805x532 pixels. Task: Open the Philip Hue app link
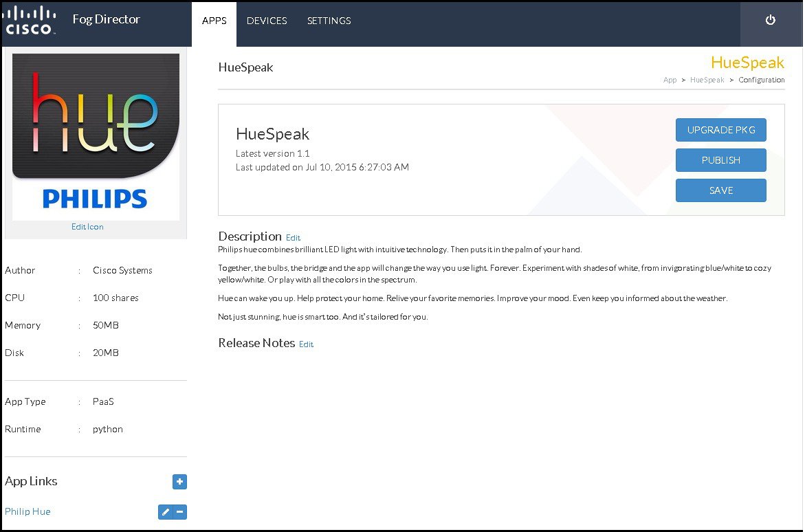click(27, 513)
